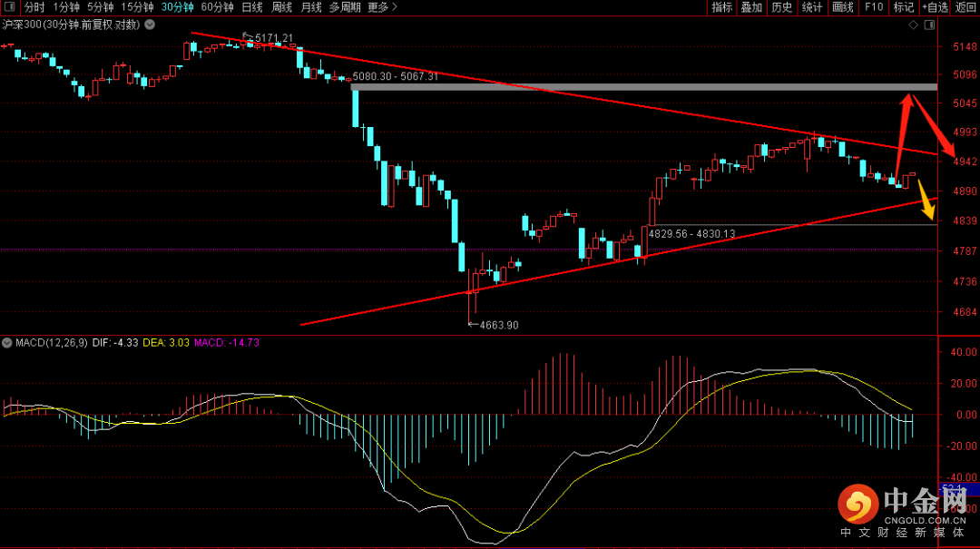Switch to the 日线 daily chart
This screenshot has width=980, height=549.
[252, 7]
